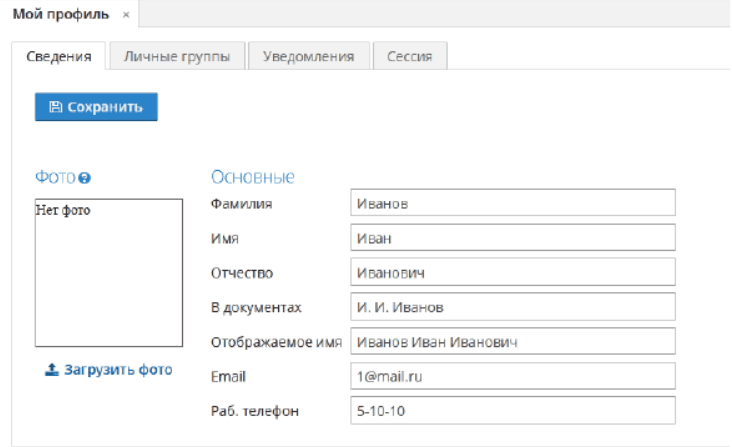Focus the Раб. телефон input field

click(x=513, y=410)
